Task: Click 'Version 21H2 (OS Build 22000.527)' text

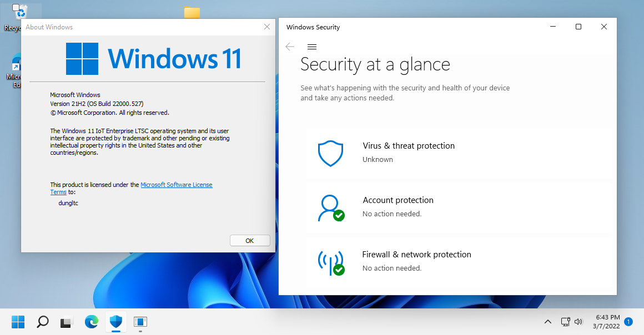Action: 97,104
